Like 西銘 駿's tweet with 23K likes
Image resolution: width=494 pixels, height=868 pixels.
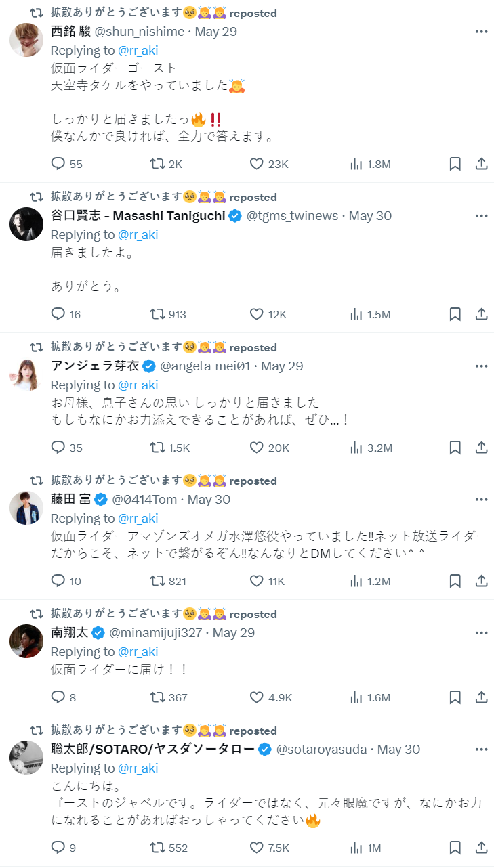click(257, 164)
